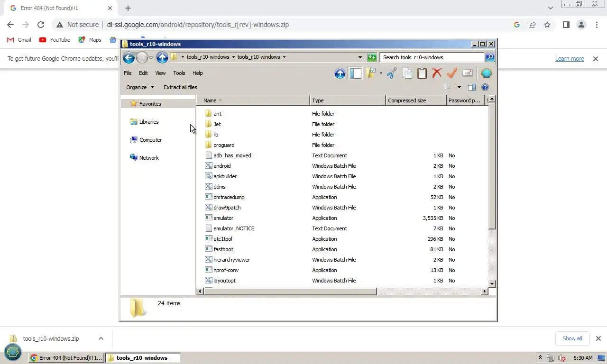Open the tools_r10-windows.zip download options chevron
Screen dimensions: 607x364
click(x=101, y=338)
